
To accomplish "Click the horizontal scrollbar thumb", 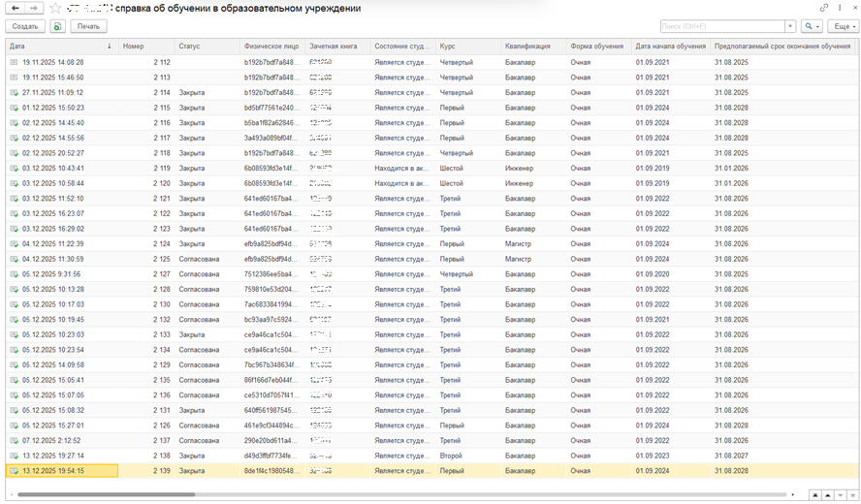I will pyautogui.click(x=106, y=494).
